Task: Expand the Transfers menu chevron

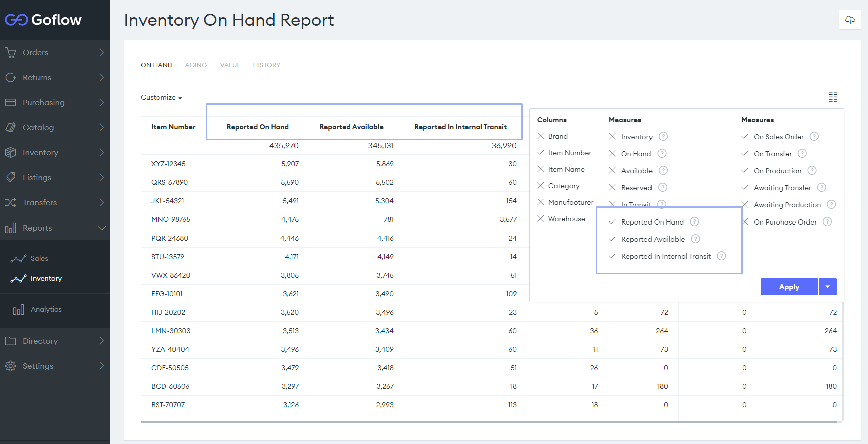Action: pos(101,202)
